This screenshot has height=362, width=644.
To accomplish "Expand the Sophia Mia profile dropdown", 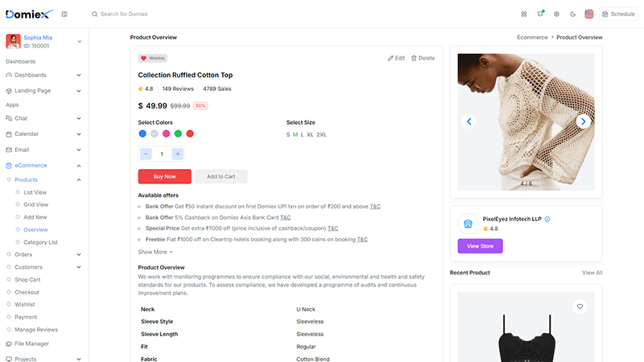I will 79,42.
